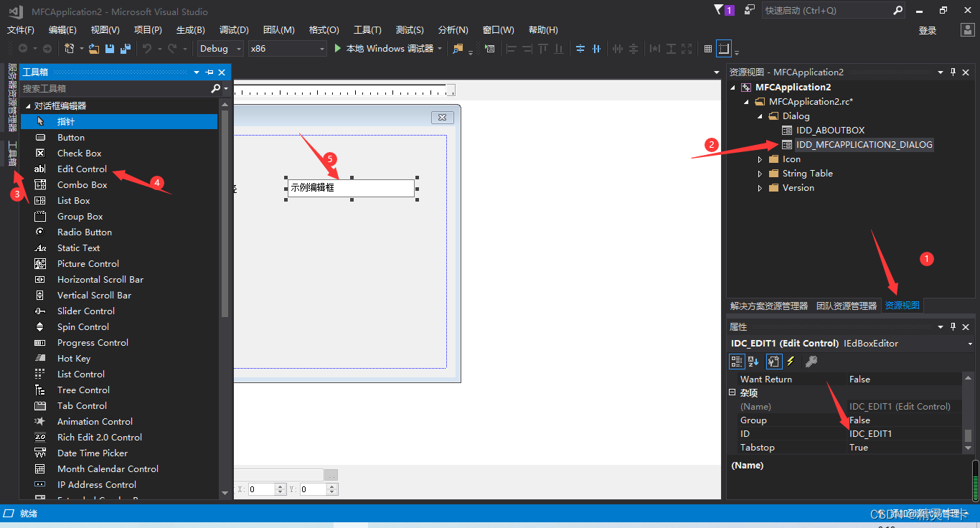Click the Properties panel scrollbar thumb

[x=969, y=435]
